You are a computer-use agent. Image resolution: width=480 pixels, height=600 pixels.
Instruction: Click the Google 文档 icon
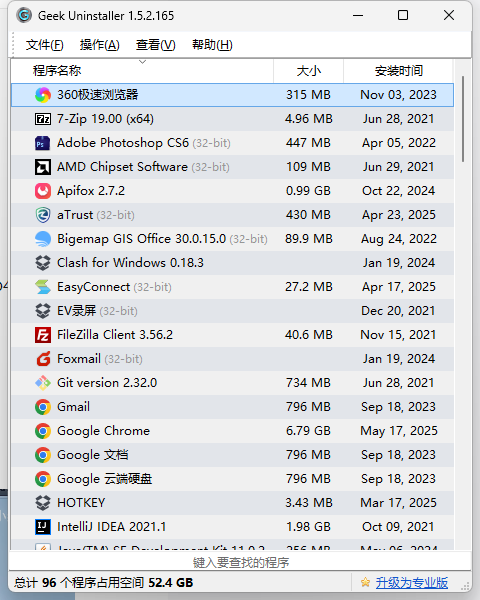tap(43, 455)
